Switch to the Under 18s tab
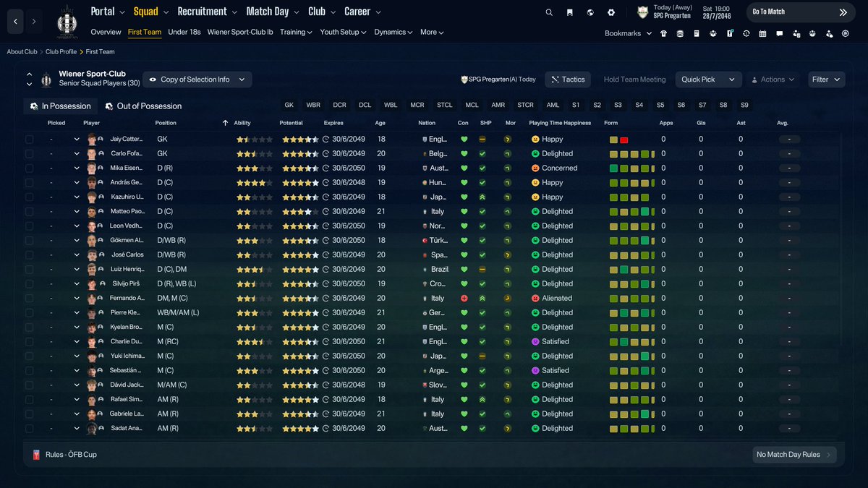Viewport: 868px width, 488px height. tap(184, 32)
